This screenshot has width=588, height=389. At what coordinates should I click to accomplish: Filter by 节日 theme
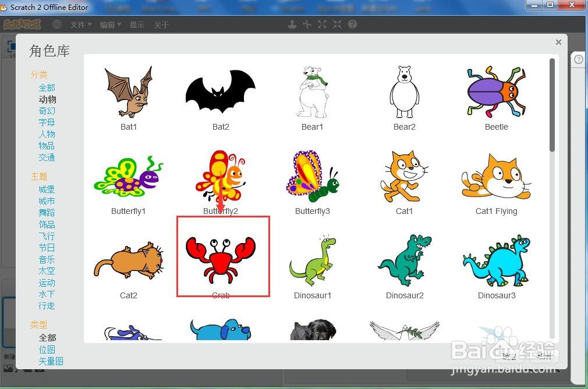tap(47, 248)
